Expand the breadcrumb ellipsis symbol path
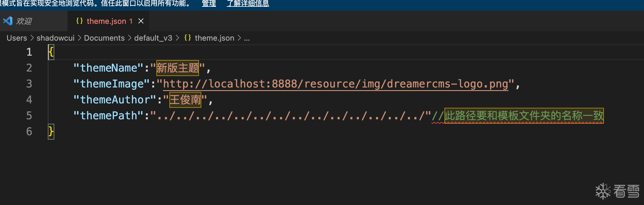The height and width of the screenshot is (205, 644). click(247, 38)
